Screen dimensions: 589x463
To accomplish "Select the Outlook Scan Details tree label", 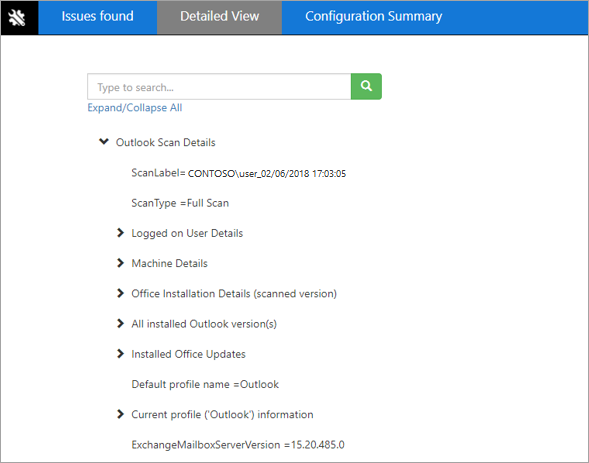I will pyautogui.click(x=166, y=143).
